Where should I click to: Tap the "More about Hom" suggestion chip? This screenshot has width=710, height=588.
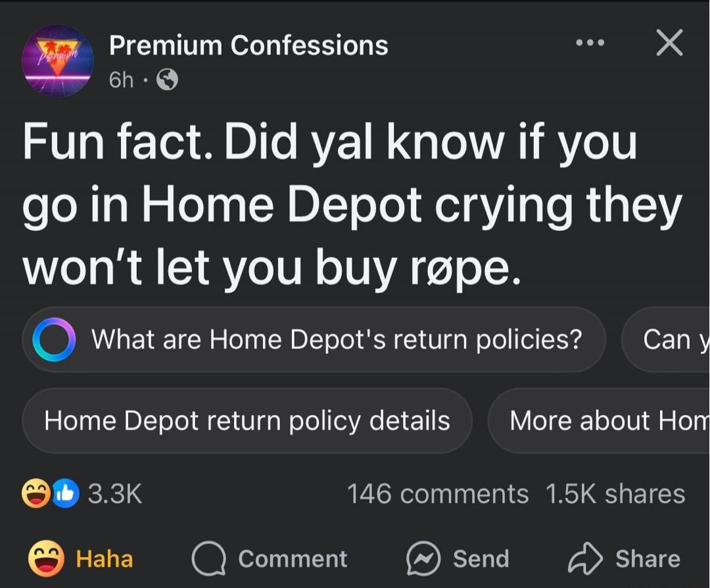pos(599,421)
